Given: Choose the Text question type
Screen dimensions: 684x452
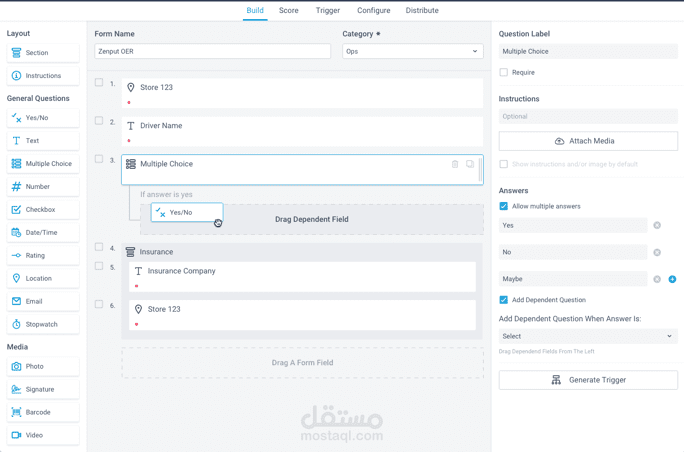Looking at the screenshot, I should coord(43,141).
